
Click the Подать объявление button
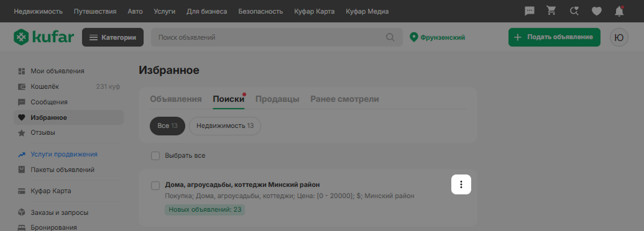pos(554,37)
